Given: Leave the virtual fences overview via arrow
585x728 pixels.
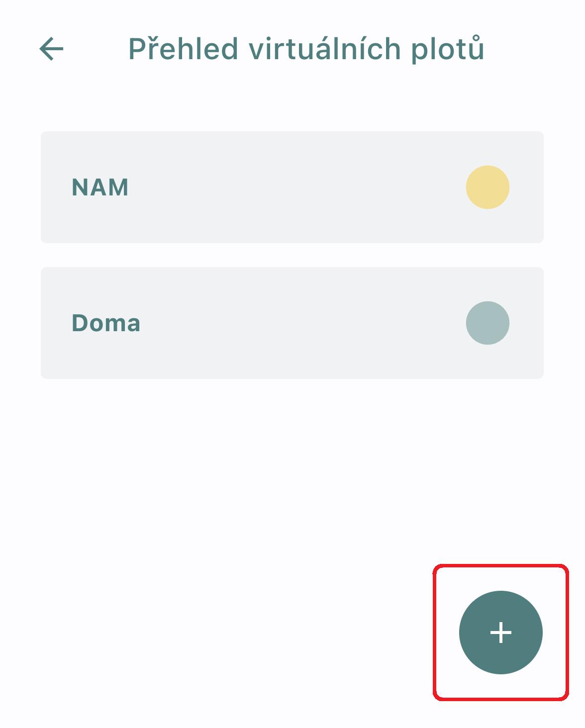Looking at the screenshot, I should (x=51, y=49).
